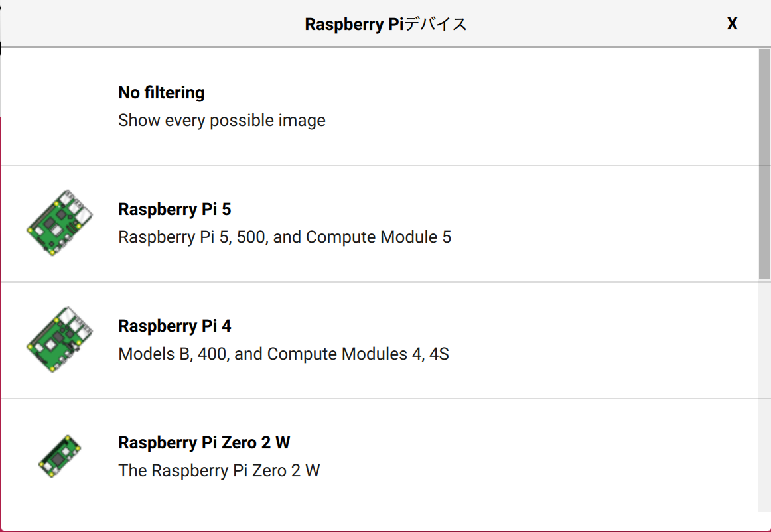
Task: Click blank area left of No filtering
Action: [x=59, y=107]
